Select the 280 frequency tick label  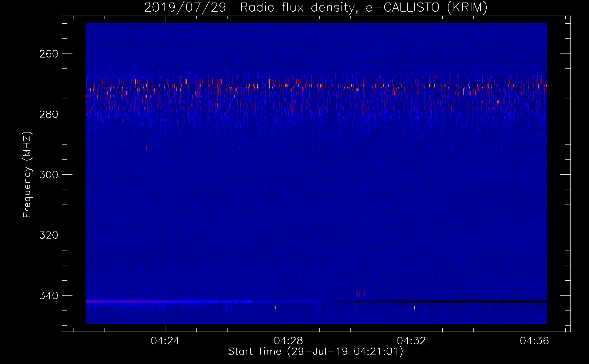tap(49, 114)
